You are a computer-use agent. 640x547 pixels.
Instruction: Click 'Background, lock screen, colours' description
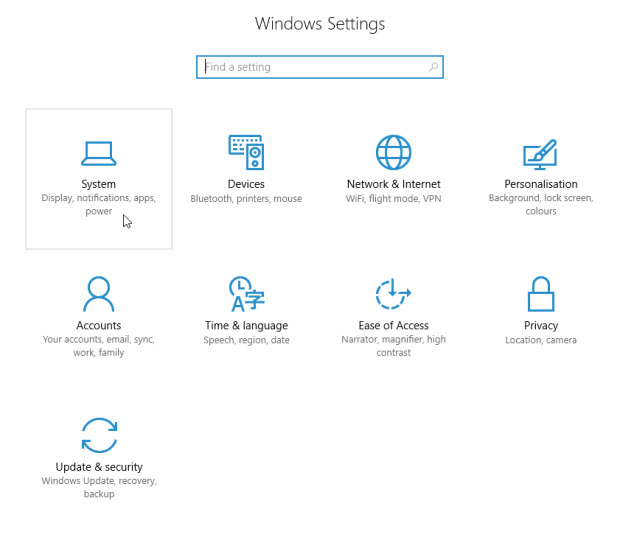[x=541, y=205]
